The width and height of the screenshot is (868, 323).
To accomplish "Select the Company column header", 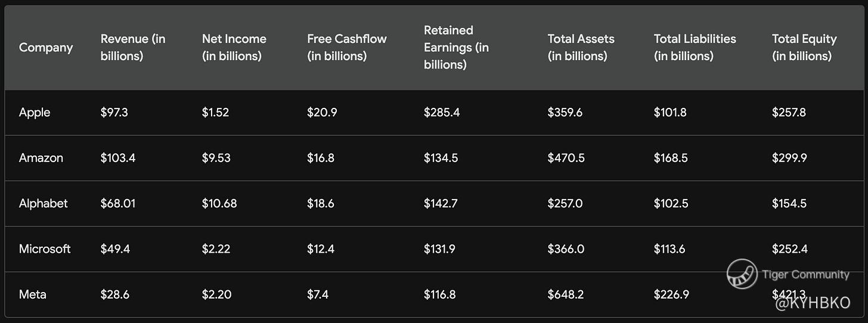I will 46,48.
